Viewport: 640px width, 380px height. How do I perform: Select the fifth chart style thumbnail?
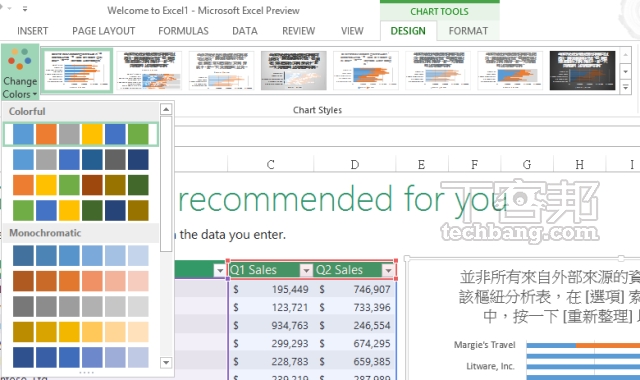click(366, 71)
